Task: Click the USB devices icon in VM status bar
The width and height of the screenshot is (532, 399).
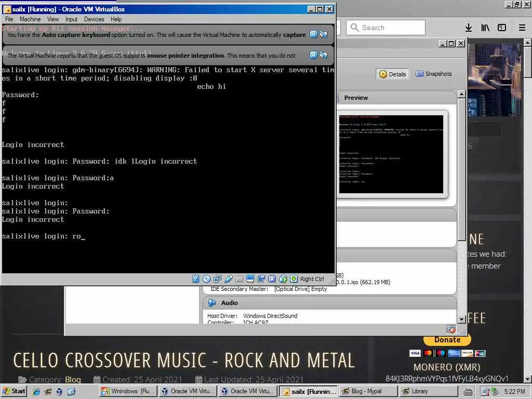Action: point(229,279)
